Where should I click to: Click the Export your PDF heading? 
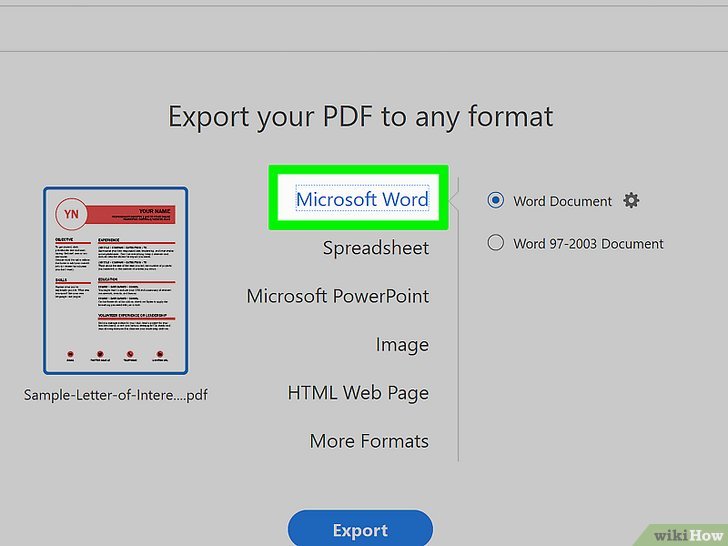tap(360, 116)
